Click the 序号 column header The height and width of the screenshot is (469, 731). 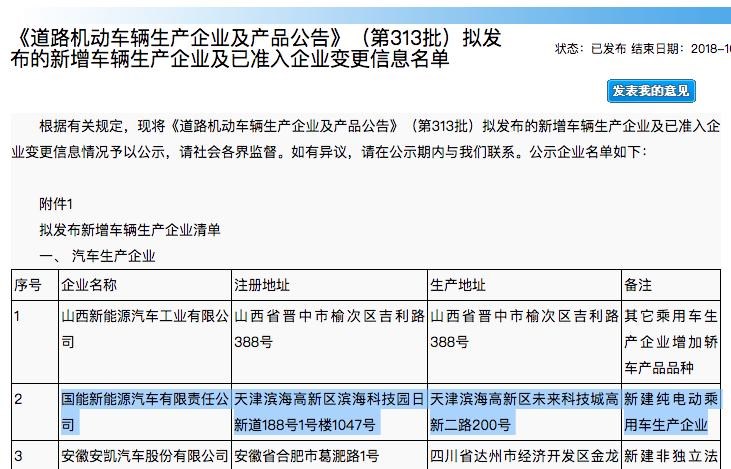click(x=28, y=285)
